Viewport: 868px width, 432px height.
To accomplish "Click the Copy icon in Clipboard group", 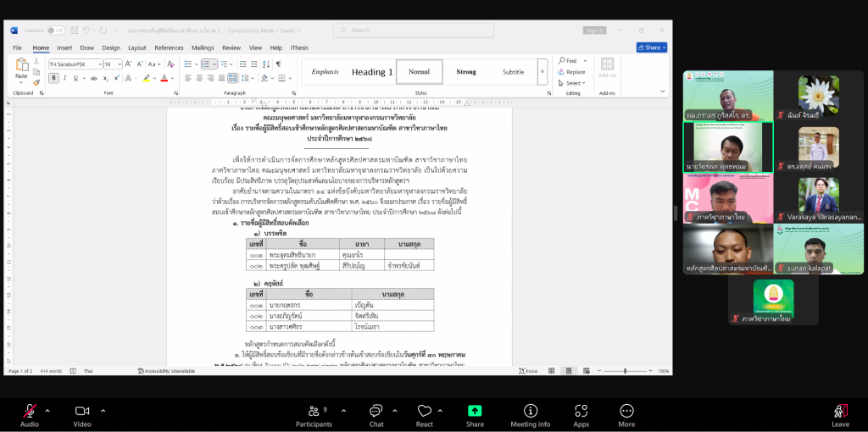I will click(36, 72).
